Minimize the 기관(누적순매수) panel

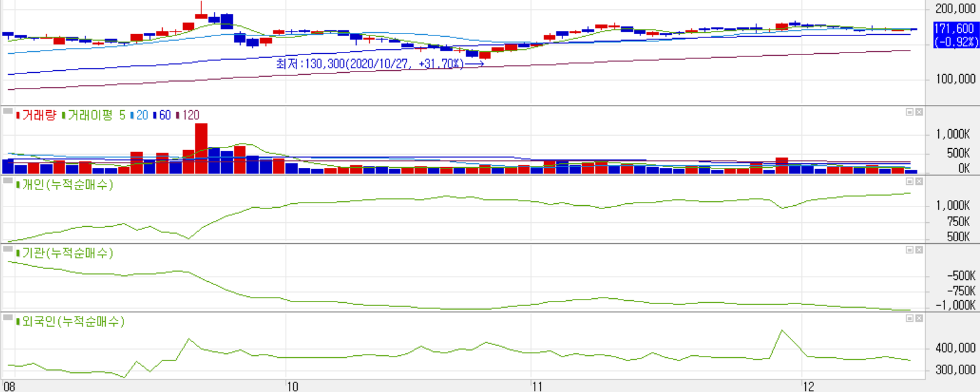[910, 250]
